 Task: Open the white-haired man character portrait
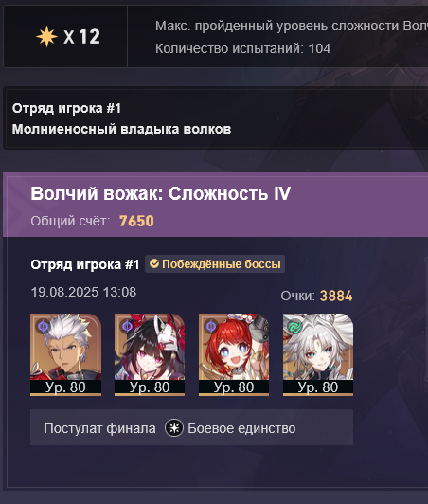point(66,354)
